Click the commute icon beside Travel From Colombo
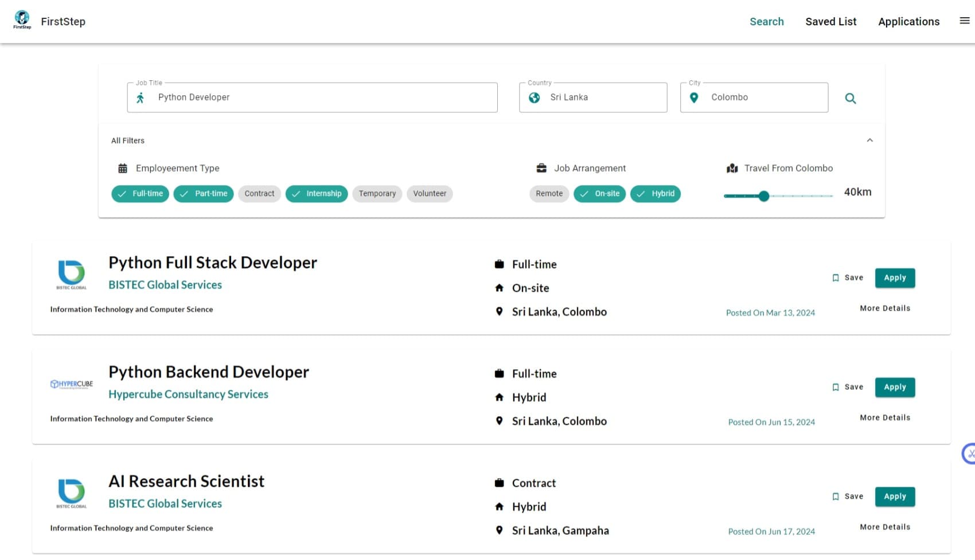The image size is (975, 560). (x=731, y=168)
